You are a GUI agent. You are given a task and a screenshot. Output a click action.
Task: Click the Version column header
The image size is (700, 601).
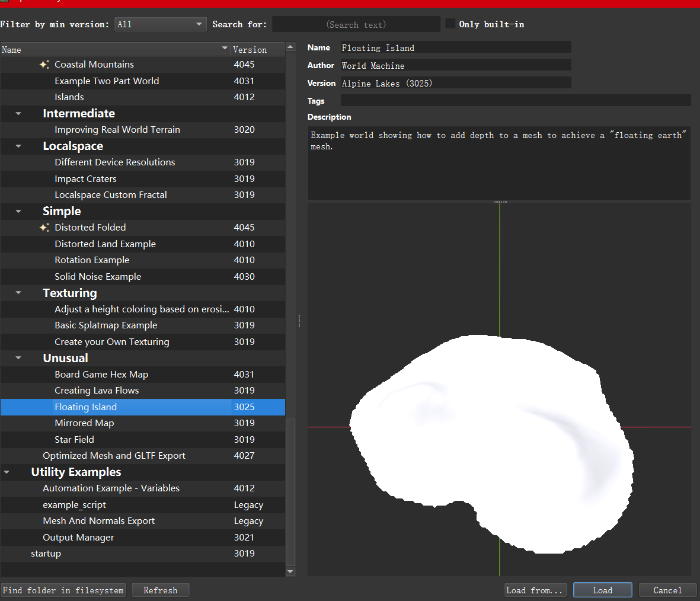pos(250,50)
